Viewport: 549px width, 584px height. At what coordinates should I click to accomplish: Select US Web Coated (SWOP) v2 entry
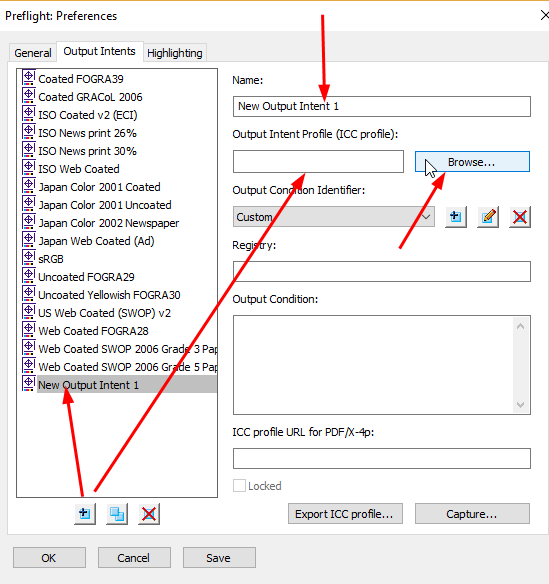click(x=105, y=313)
